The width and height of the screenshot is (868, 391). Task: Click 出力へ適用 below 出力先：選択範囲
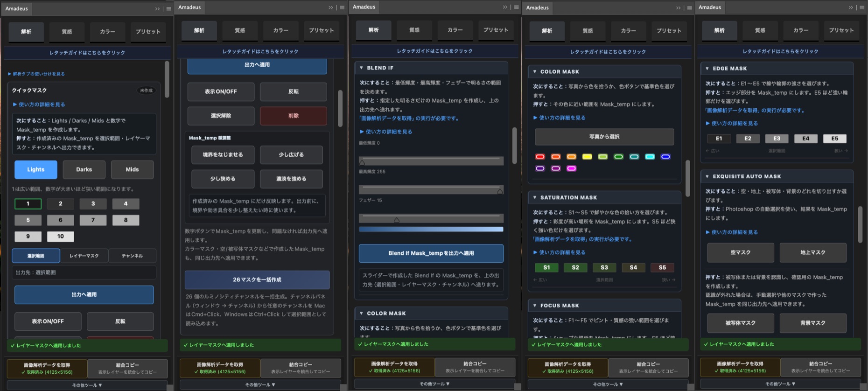[x=84, y=294]
